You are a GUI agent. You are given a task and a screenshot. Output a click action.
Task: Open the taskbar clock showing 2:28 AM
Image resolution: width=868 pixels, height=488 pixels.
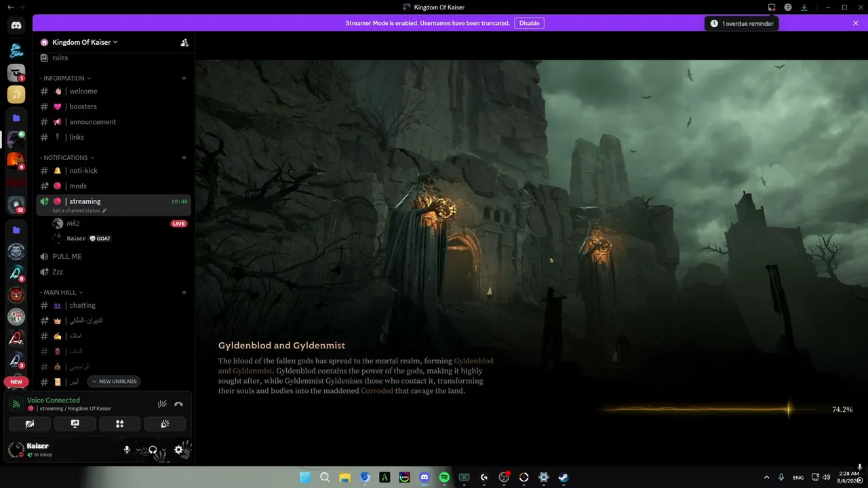(849, 477)
